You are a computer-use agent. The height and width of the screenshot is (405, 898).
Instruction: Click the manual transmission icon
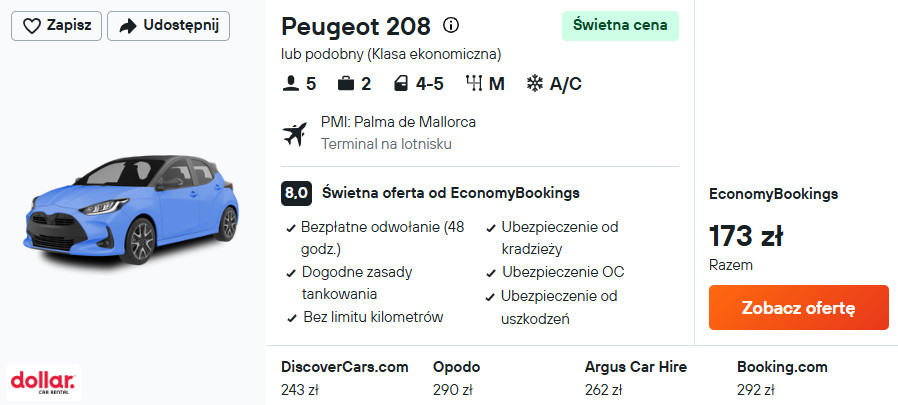475,84
